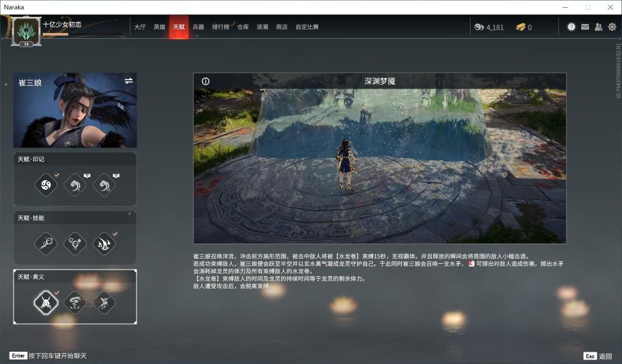Screen dimensions: 622x364
Task: Open the 自定比赛 tab
Action: click(307, 27)
